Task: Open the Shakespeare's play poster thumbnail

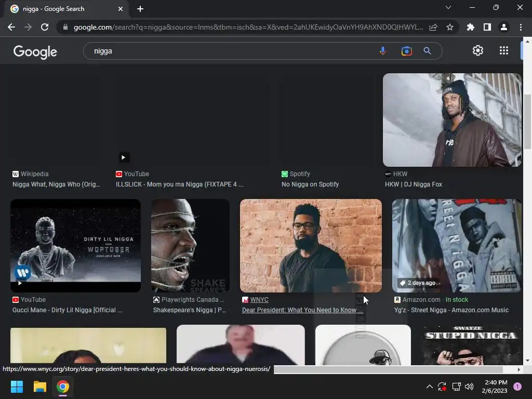Action: pyautogui.click(x=190, y=246)
